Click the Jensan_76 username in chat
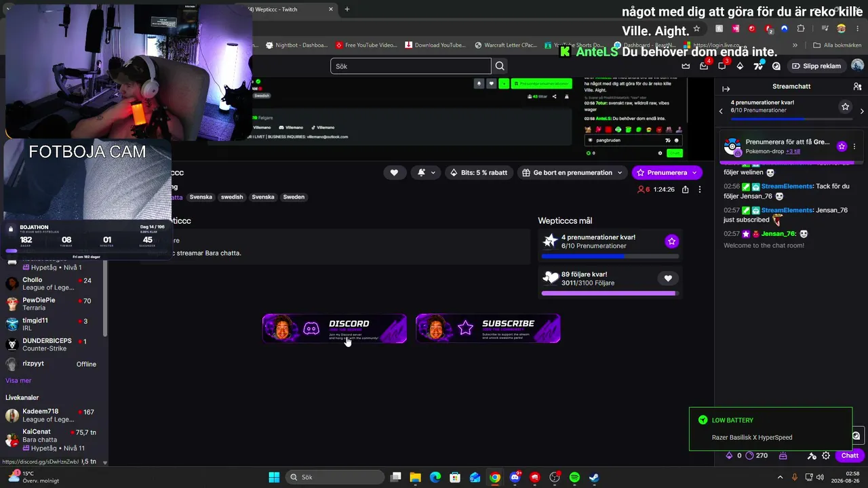This screenshot has width=868, height=488. coord(778,234)
